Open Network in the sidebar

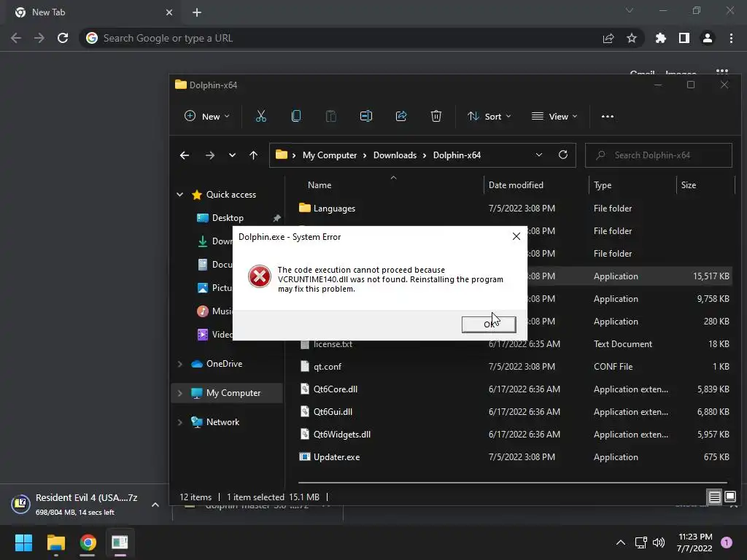[x=222, y=422]
